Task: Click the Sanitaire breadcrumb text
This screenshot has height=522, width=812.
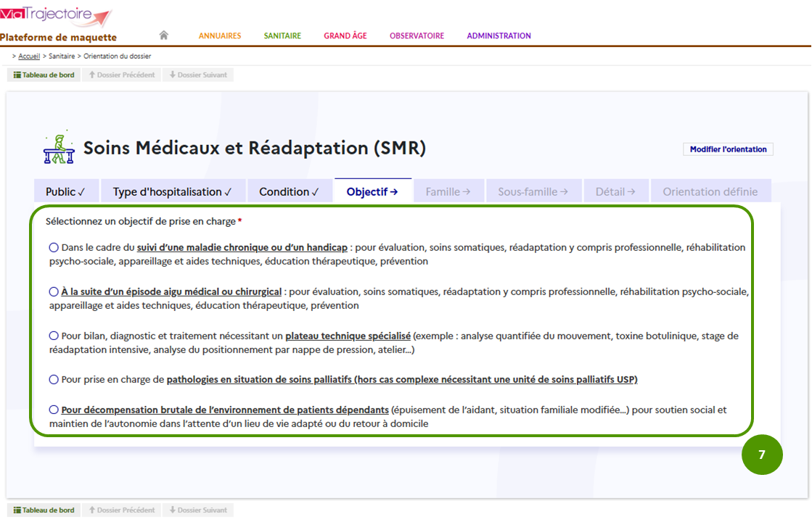Action: [x=62, y=56]
